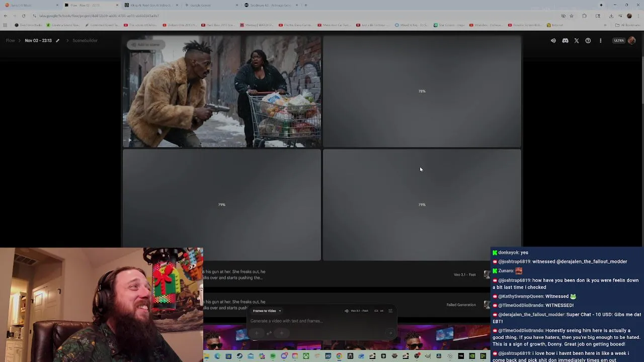The height and width of the screenshot is (362, 644).
Task: Reload the page with the refresh icon
Action: tap(24, 16)
